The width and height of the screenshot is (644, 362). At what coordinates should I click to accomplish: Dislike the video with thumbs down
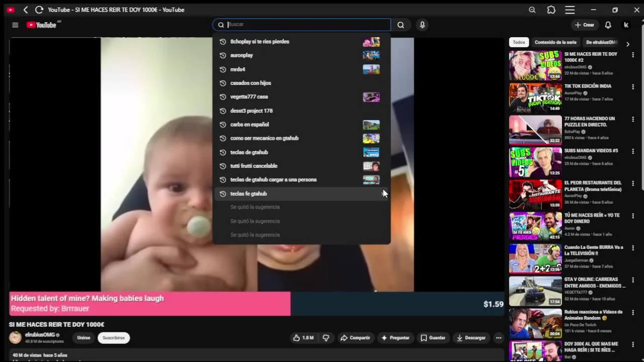[326, 338]
